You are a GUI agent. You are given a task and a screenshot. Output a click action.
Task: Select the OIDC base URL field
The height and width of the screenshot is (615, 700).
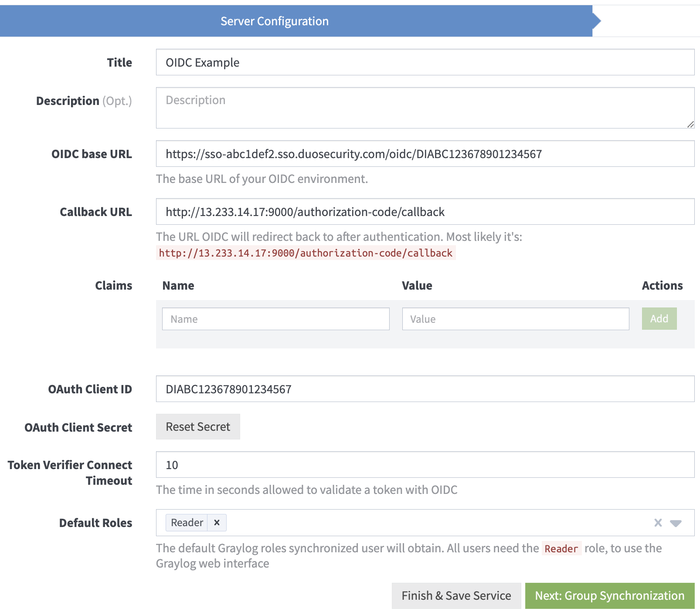425,153
